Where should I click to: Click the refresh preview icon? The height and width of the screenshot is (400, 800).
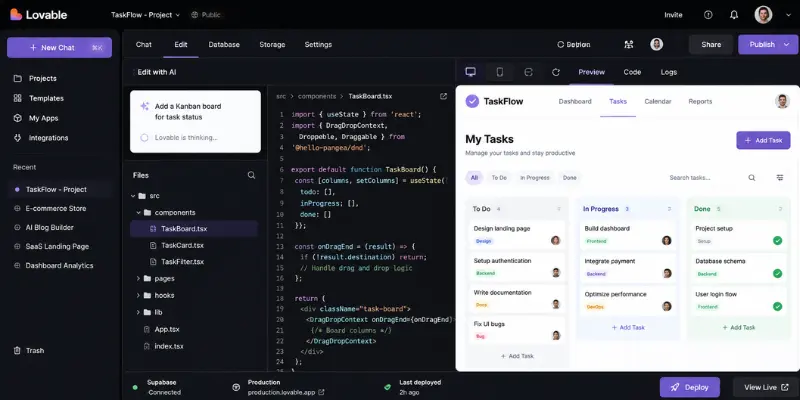point(556,72)
